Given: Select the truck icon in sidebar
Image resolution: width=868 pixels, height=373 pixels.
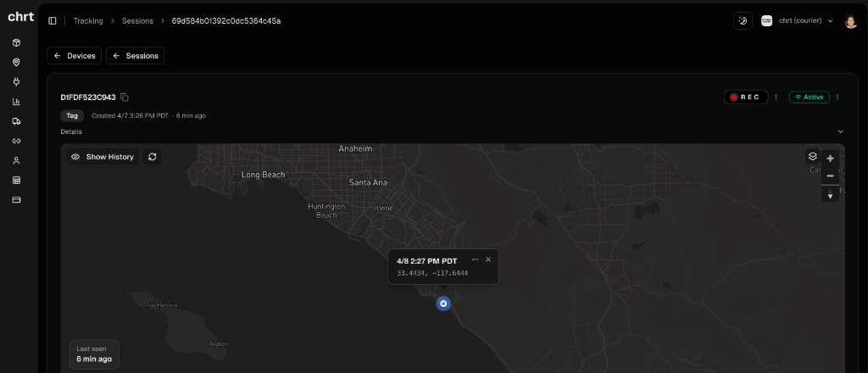Looking at the screenshot, I should click(x=17, y=121).
